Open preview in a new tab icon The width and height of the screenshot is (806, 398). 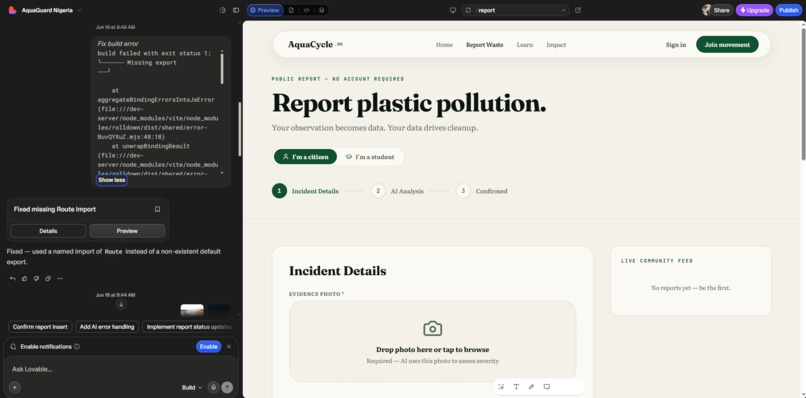coord(578,10)
